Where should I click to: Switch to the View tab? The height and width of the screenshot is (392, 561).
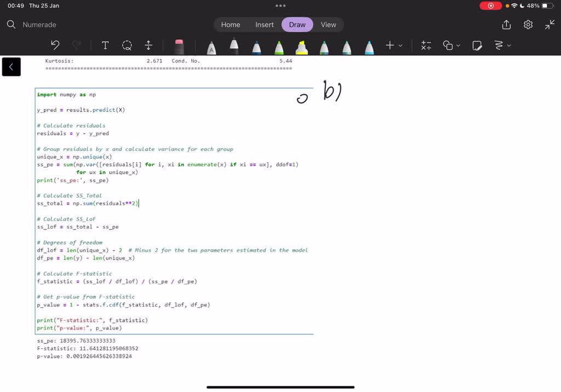click(x=328, y=25)
